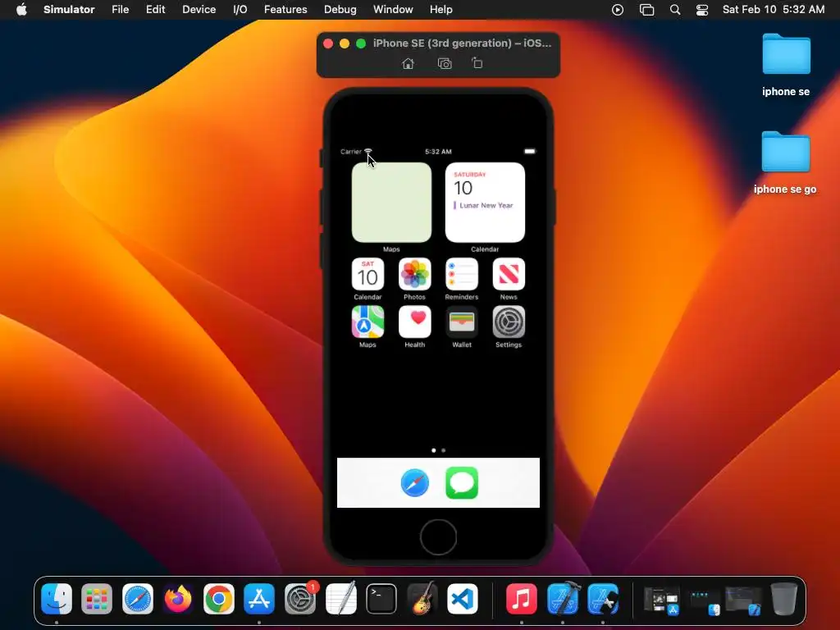Open Safari from the macOS Dock
Image resolution: width=840 pixels, height=630 pixels.
pos(138,599)
